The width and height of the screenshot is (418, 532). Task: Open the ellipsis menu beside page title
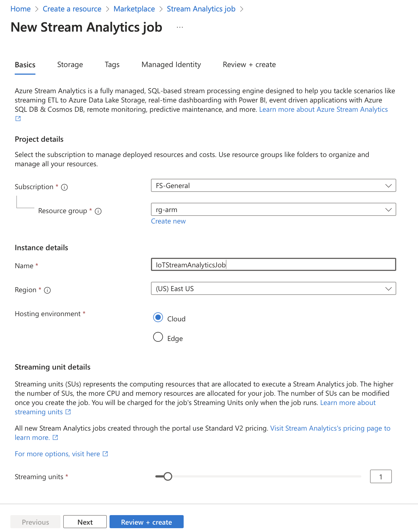point(180,28)
